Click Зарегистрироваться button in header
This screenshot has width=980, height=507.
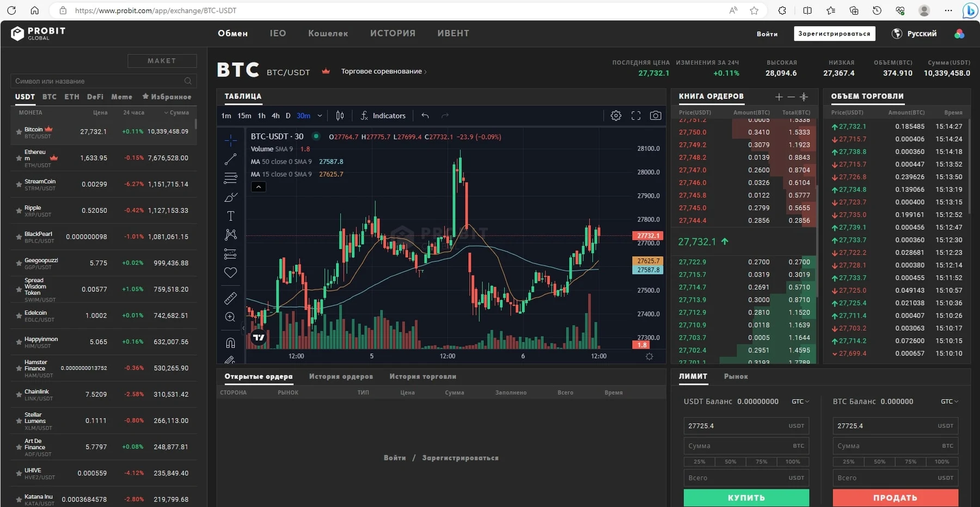pos(835,34)
